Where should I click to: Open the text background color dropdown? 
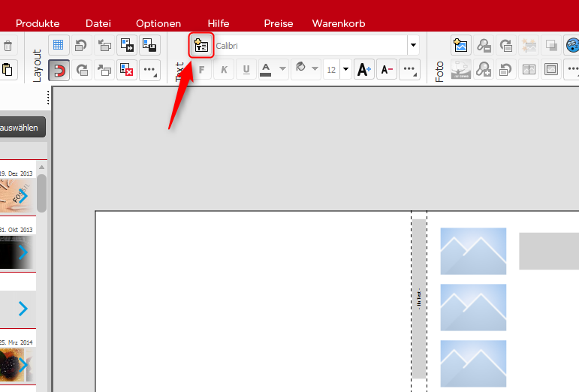click(315, 69)
